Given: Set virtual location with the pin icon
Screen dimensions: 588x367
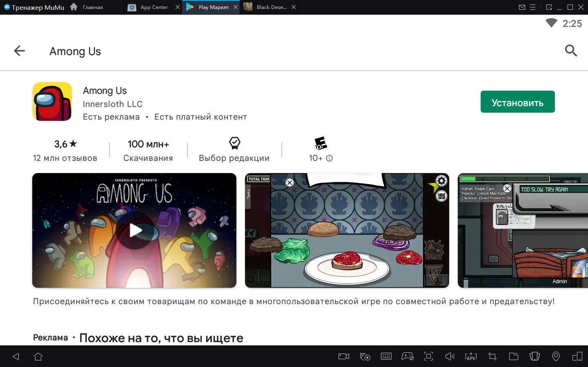Looking at the screenshot, I should pyautogui.click(x=556, y=356).
